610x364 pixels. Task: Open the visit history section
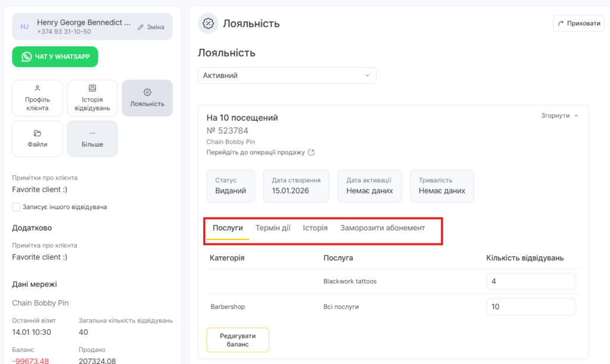click(x=92, y=98)
